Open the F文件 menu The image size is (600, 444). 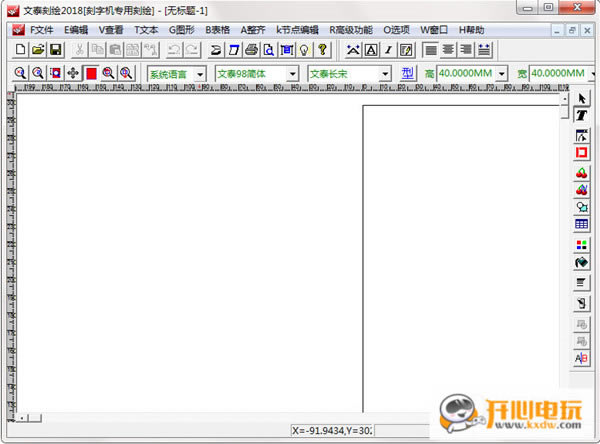[x=41, y=30]
